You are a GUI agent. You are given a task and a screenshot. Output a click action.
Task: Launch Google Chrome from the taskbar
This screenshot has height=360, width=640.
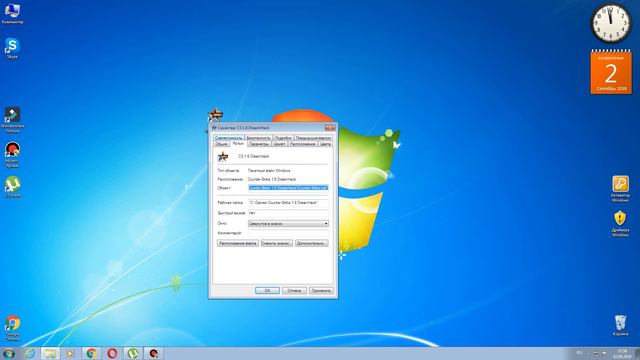point(91,353)
